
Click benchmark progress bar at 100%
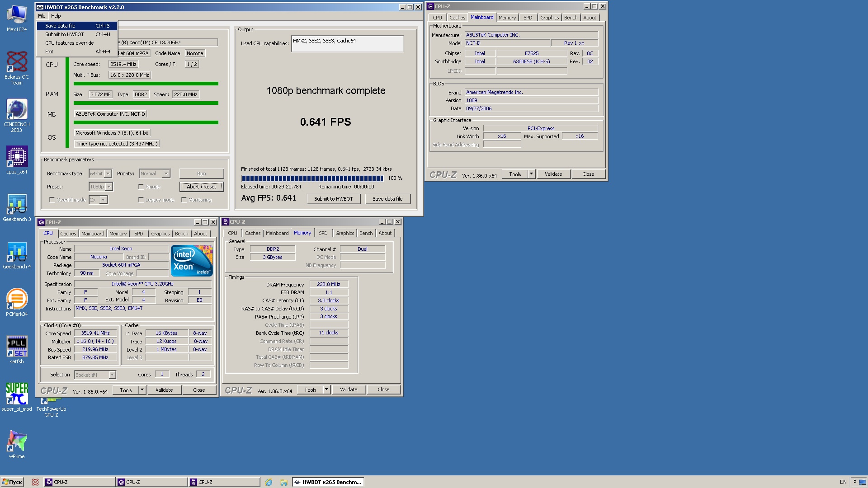tap(312, 178)
